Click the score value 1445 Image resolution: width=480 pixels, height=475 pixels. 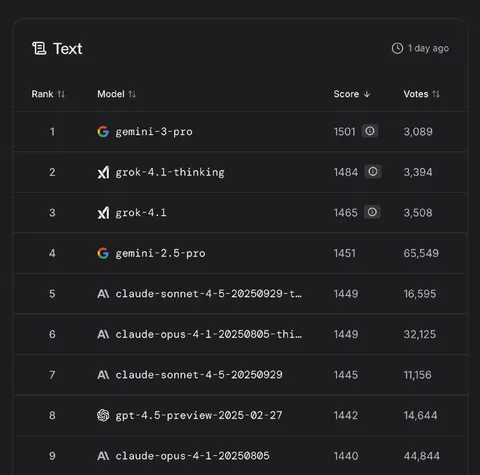pyautogui.click(x=346, y=375)
